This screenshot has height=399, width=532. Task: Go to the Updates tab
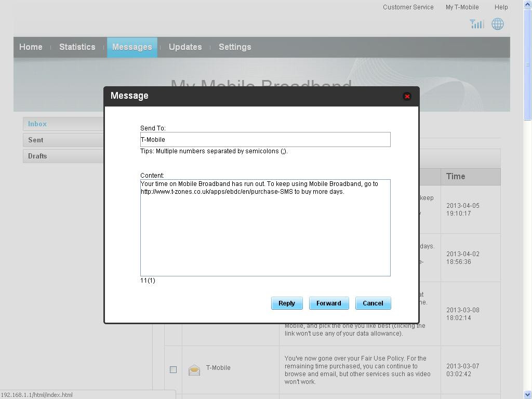[185, 47]
